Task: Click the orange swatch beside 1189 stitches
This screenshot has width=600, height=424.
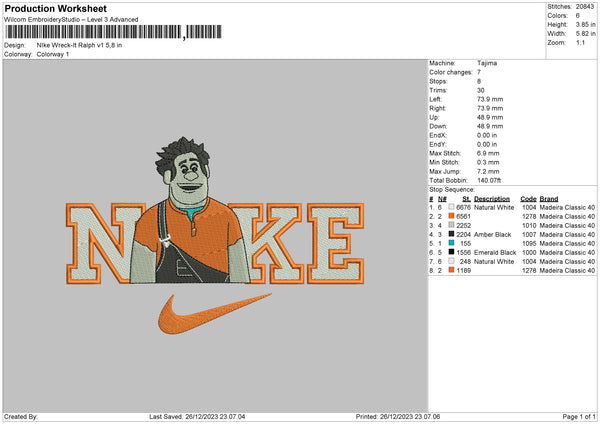Action: 451,270
